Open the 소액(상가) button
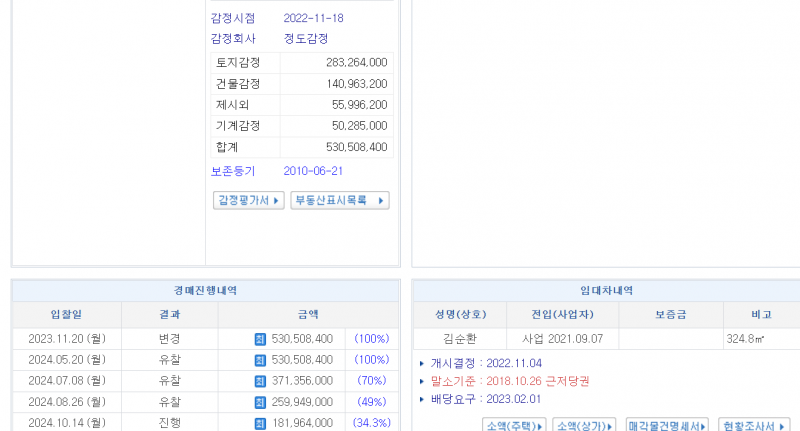800x431 pixels. (x=584, y=426)
